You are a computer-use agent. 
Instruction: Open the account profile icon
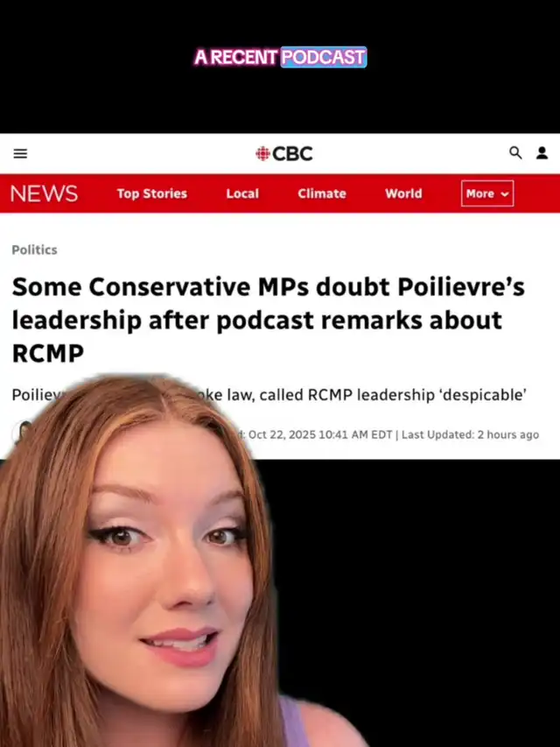542,153
